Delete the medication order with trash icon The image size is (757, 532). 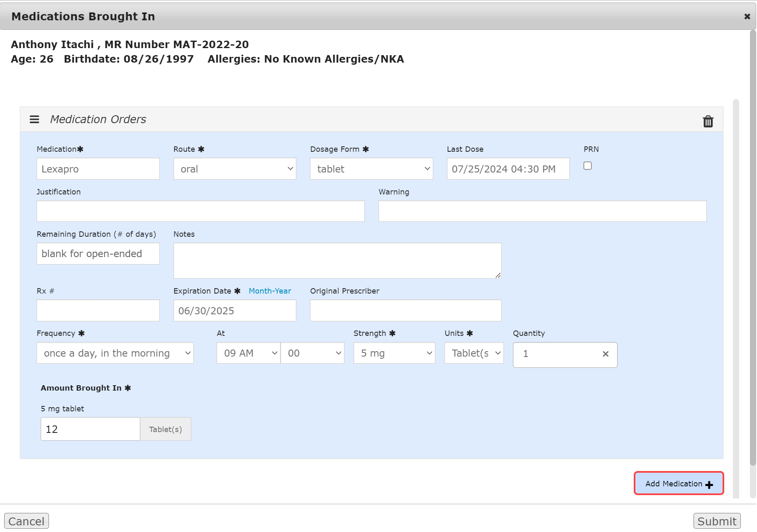[708, 121]
